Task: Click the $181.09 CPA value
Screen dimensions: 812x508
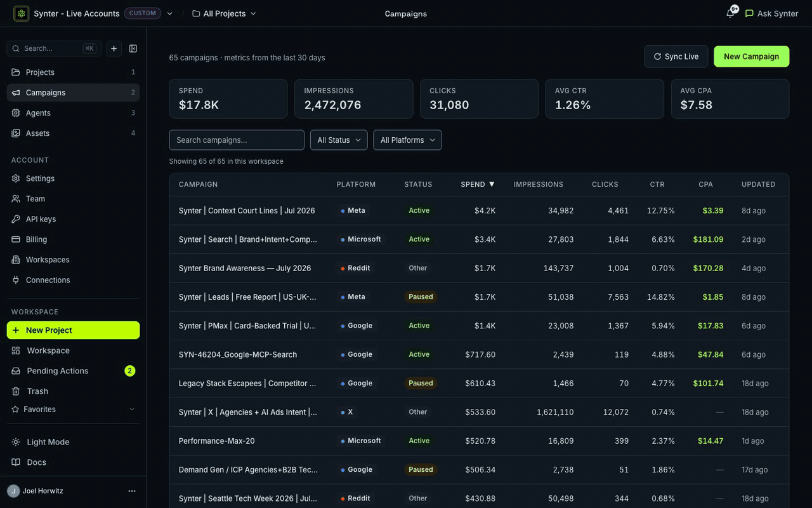Action: click(709, 239)
